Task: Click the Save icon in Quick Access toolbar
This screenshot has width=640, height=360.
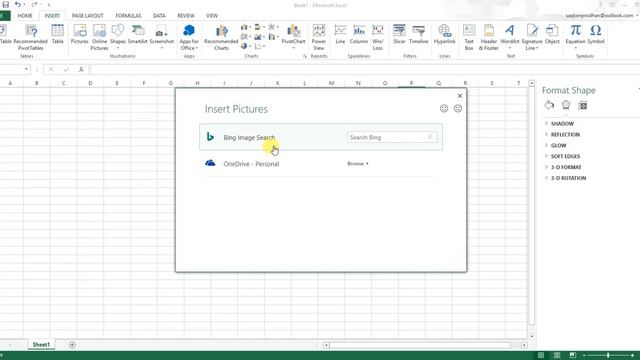Action: (x=6, y=5)
